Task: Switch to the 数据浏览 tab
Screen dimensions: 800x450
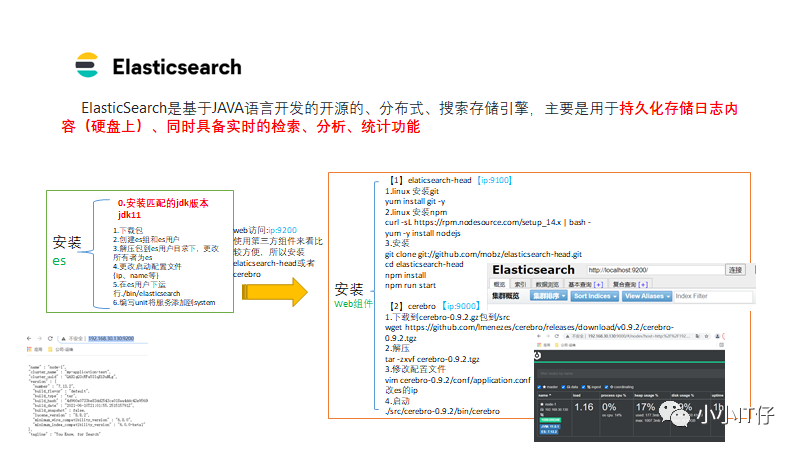Action: [x=547, y=284]
